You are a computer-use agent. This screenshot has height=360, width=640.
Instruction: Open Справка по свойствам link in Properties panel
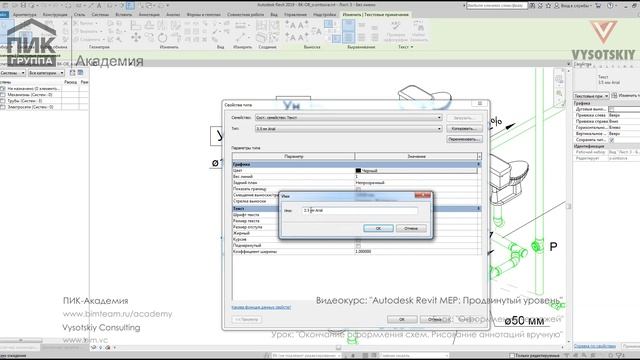(x=595, y=346)
